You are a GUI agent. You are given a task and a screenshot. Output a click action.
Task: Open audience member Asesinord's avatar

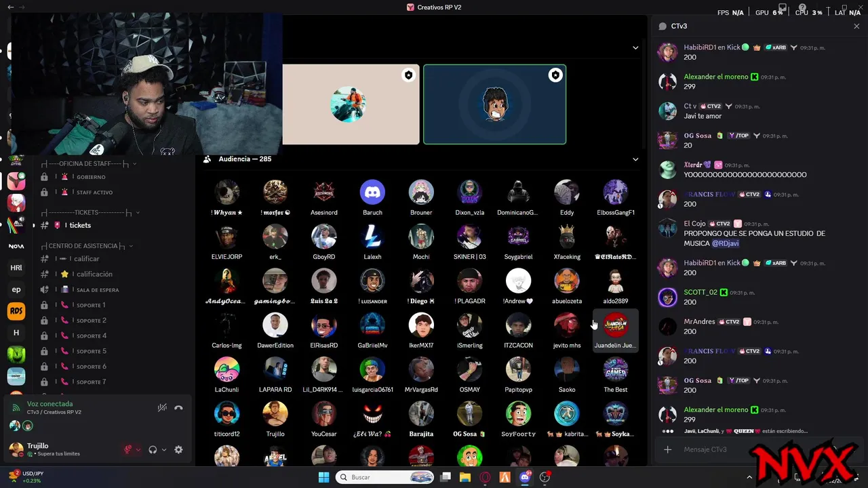coord(323,192)
